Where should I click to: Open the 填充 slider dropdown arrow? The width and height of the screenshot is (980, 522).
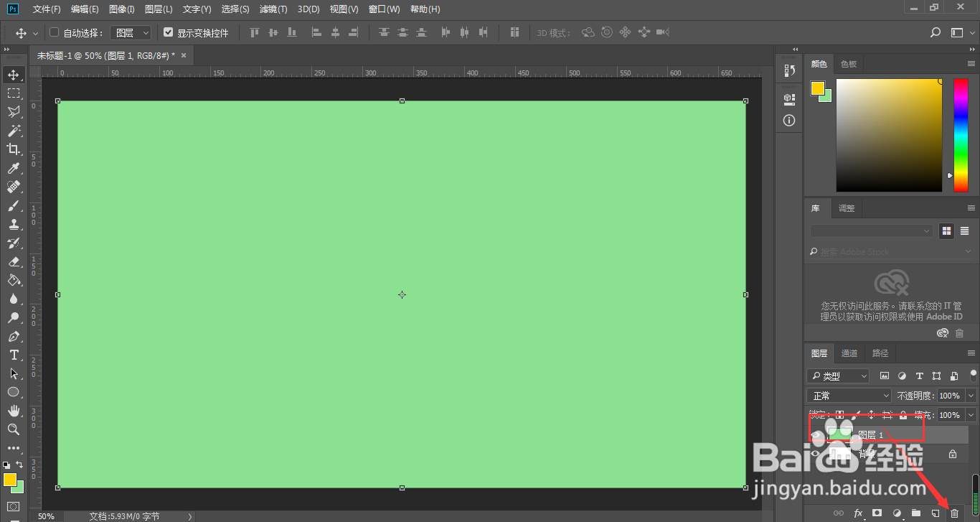[x=971, y=415]
